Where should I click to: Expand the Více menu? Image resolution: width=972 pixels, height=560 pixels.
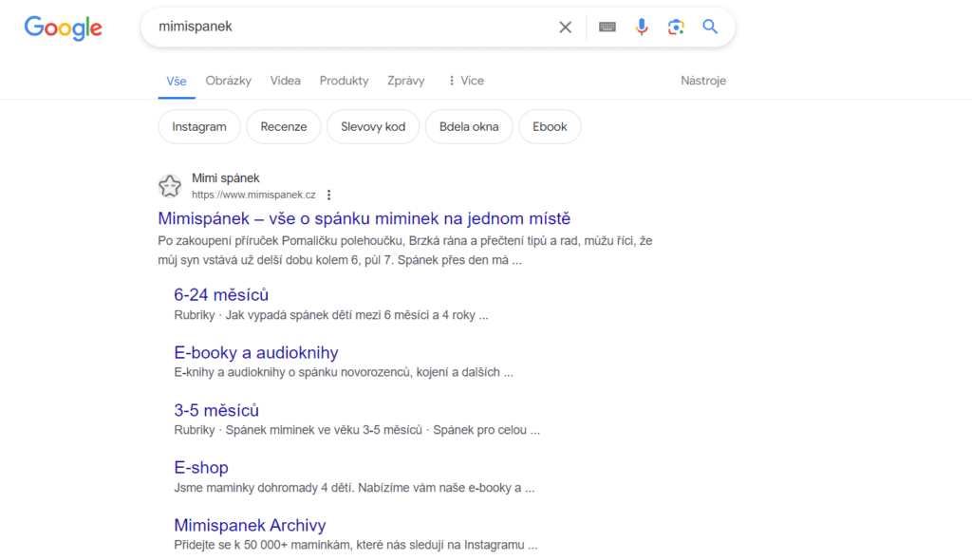(465, 81)
